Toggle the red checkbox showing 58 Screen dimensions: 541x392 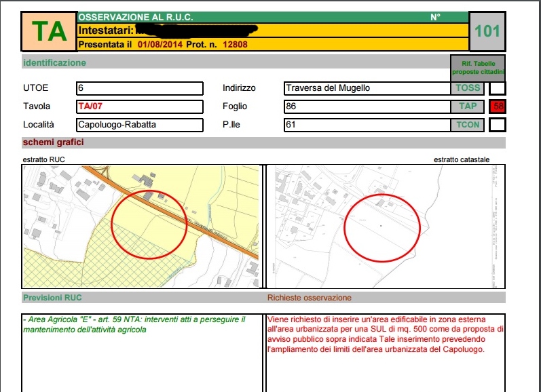tap(498, 106)
